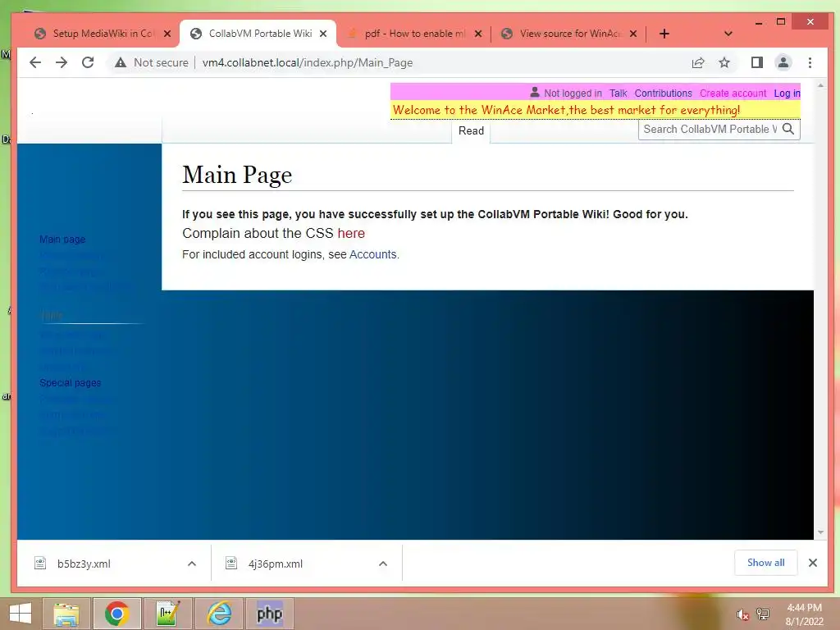Click the address bar URL

308,62
